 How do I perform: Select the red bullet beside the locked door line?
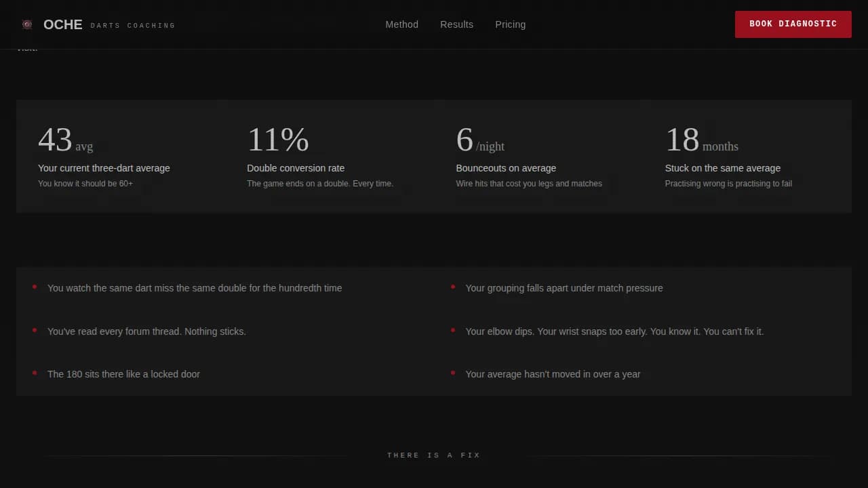(x=35, y=373)
